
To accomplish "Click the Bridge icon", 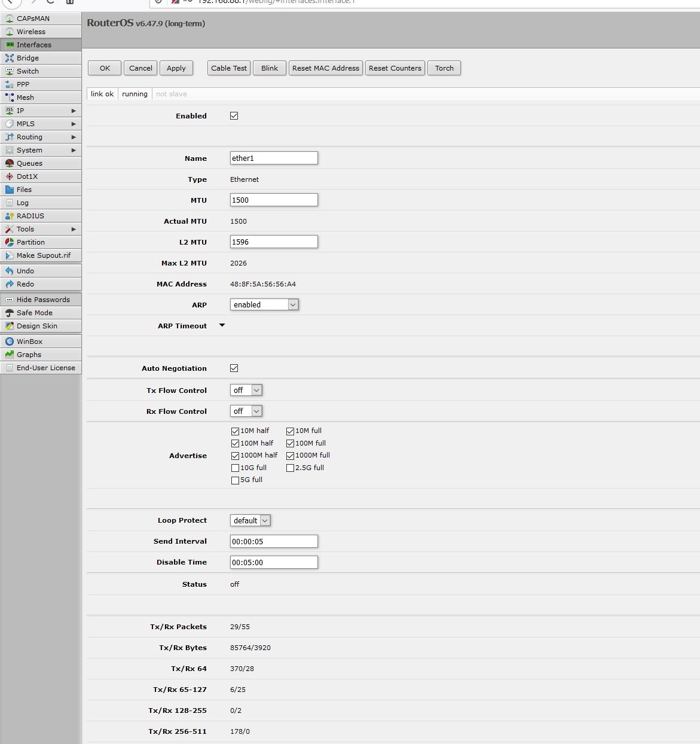I will pos(10,58).
